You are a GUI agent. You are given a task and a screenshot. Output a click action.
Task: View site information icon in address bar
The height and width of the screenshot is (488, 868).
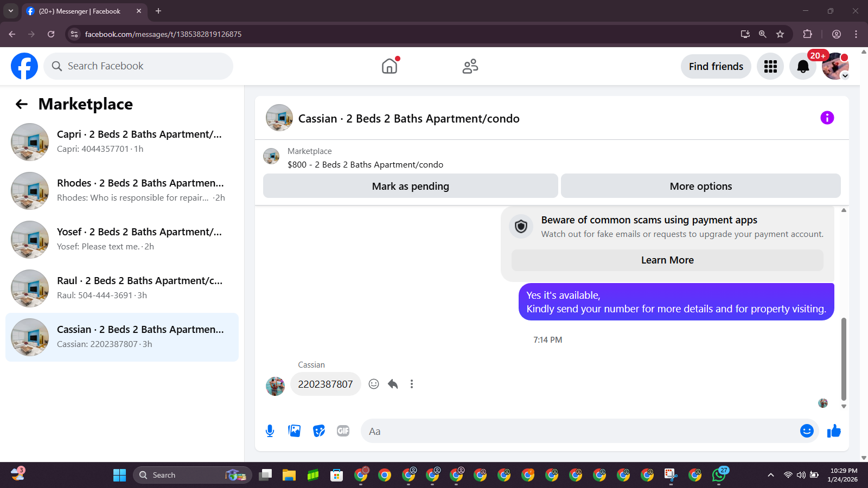[x=74, y=34]
